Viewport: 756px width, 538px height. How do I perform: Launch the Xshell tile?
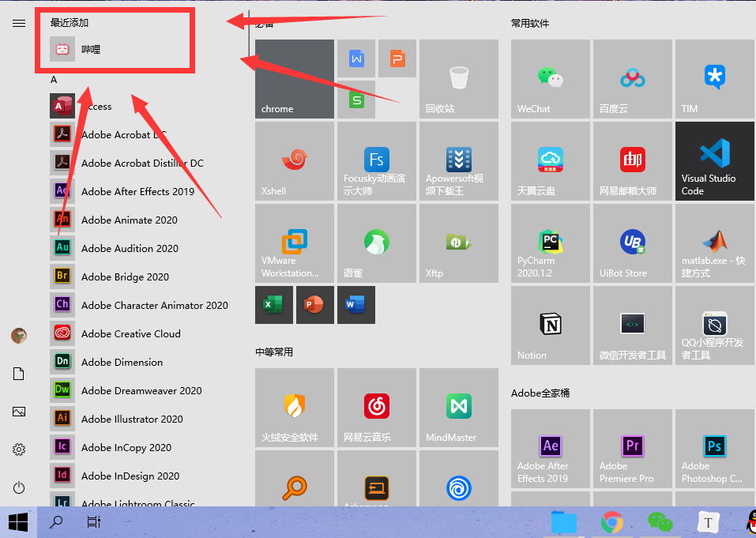(x=295, y=161)
